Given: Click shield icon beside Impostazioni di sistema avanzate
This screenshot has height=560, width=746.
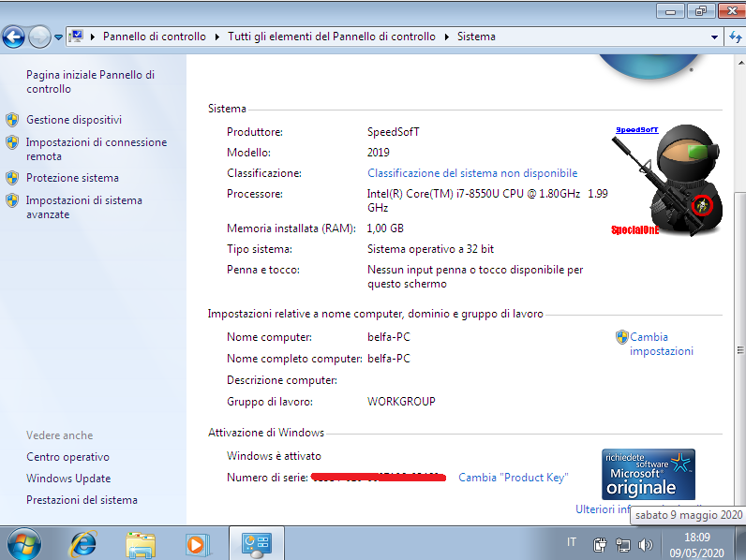Looking at the screenshot, I should (x=12, y=200).
